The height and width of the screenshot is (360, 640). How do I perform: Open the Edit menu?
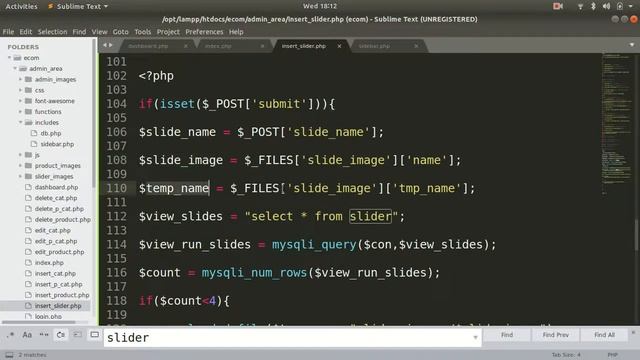(25, 32)
